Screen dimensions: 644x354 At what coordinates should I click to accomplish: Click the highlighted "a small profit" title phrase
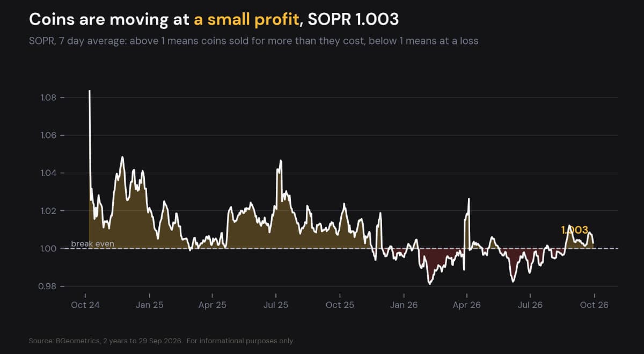pos(246,20)
